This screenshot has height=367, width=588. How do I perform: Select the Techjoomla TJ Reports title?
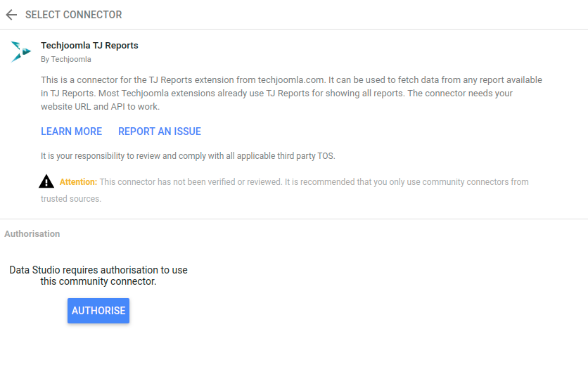click(x=89, y=46)
